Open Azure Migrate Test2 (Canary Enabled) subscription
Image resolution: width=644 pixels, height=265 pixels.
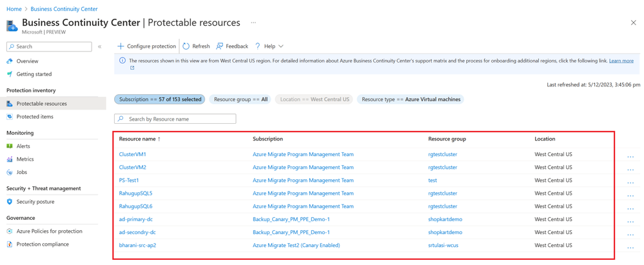click(x=297, y=246)
